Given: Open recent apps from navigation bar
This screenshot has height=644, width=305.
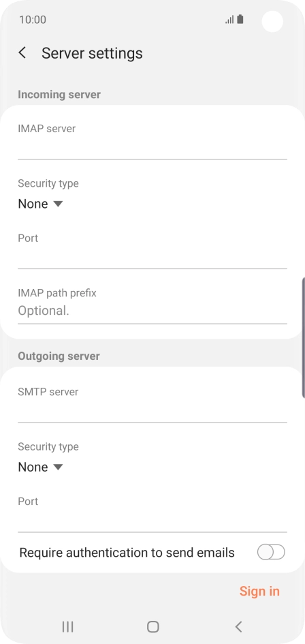Looking at the screenshot, I should tap(67, 626).
